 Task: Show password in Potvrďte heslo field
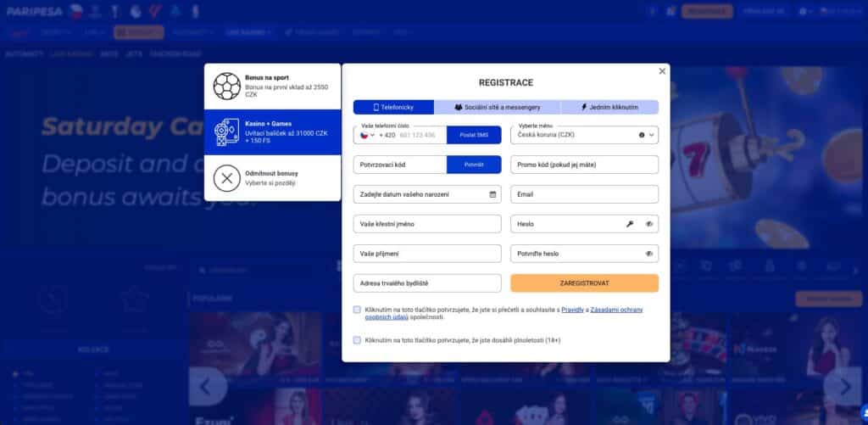tap(648, 254)
